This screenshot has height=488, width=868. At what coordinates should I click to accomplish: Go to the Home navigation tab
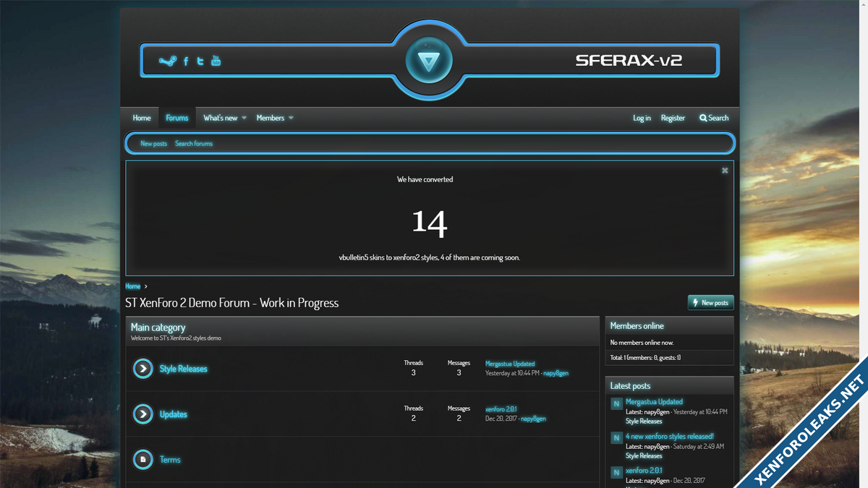coord(142,118)
